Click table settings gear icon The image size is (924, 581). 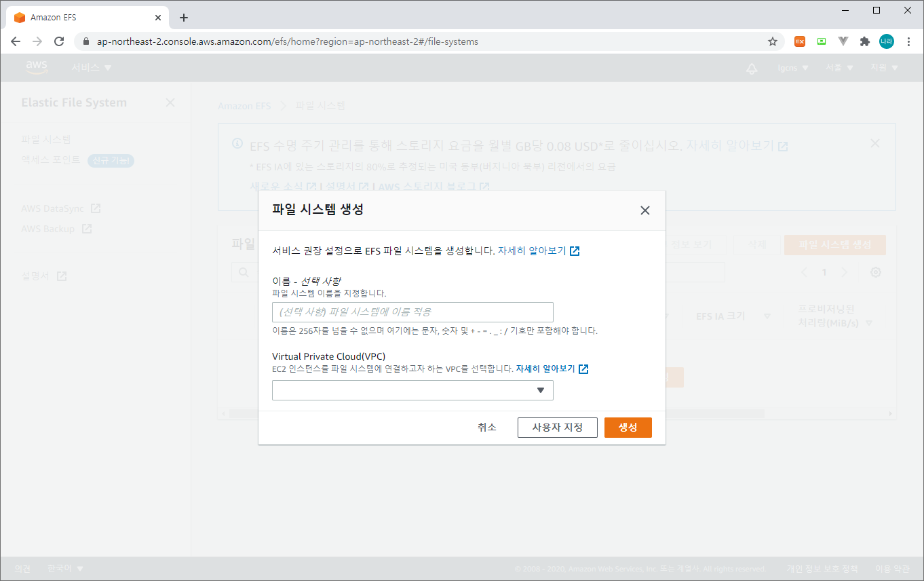click(x=876, y=272)
